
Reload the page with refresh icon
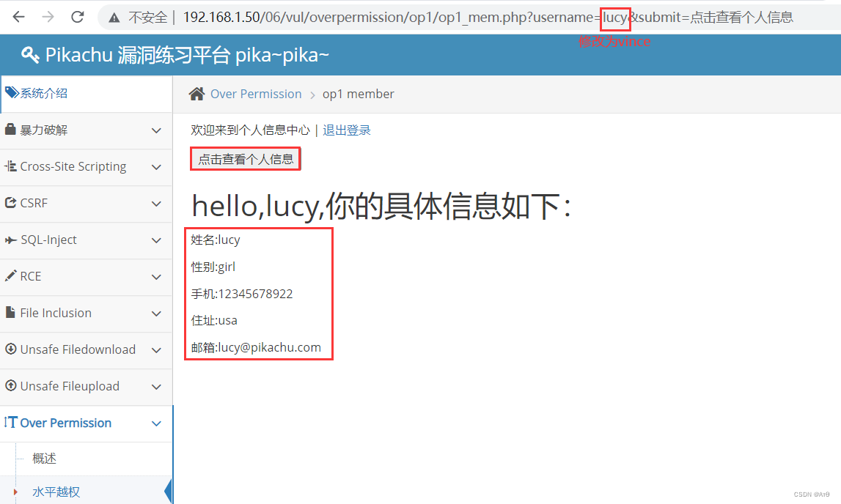tap(78, 17)
